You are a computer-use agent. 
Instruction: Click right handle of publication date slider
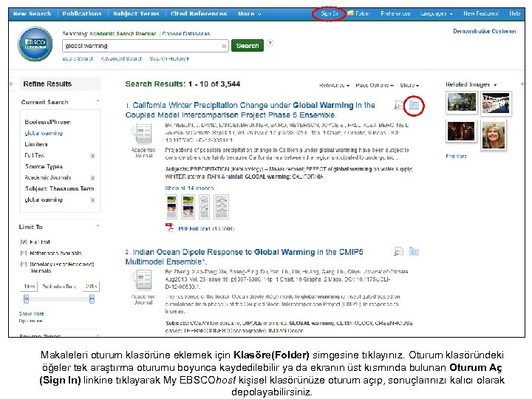(92, 299)
